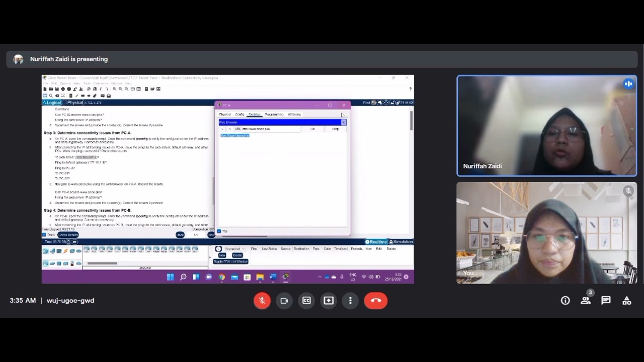Open the Windows Start menu
644x362 pixels.
(170, 277)
